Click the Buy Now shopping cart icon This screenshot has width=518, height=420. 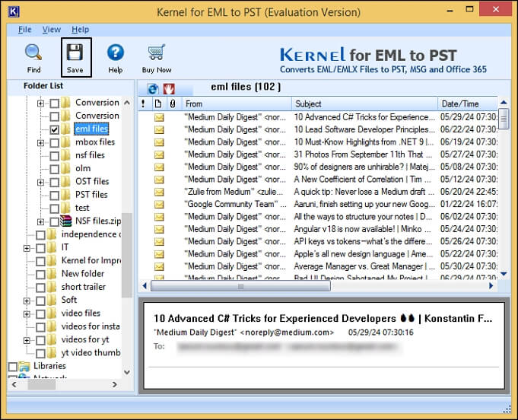click(x=157, y=52)
